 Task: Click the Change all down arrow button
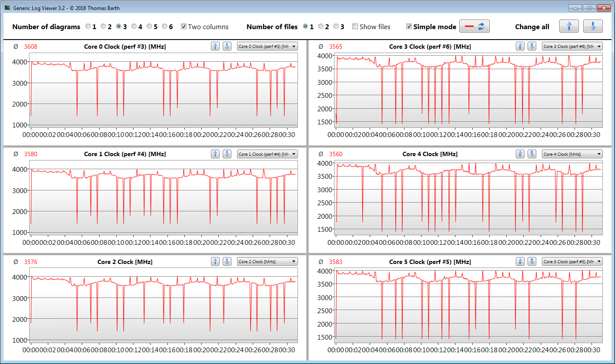pyautogui.click(x=593, y=26)
